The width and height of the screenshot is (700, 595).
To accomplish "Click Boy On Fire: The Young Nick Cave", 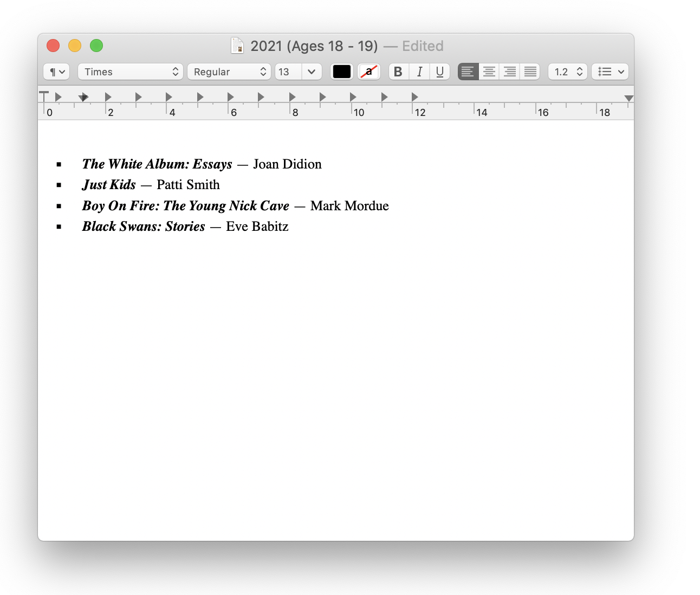I will (186, 206).
